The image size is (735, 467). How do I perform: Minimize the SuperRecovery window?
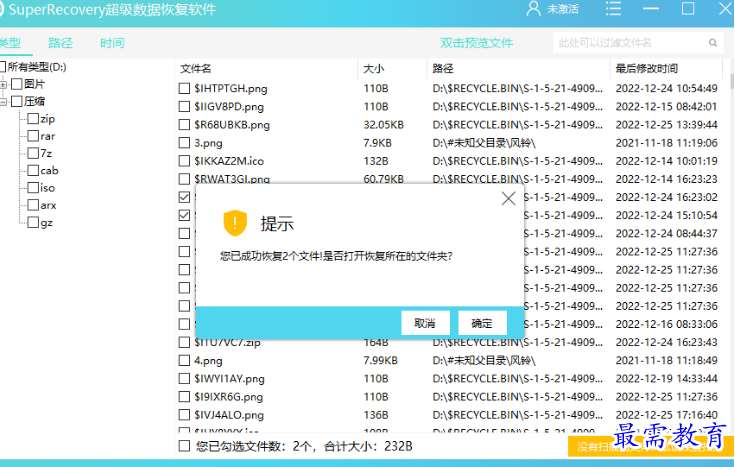click(651, 8)
